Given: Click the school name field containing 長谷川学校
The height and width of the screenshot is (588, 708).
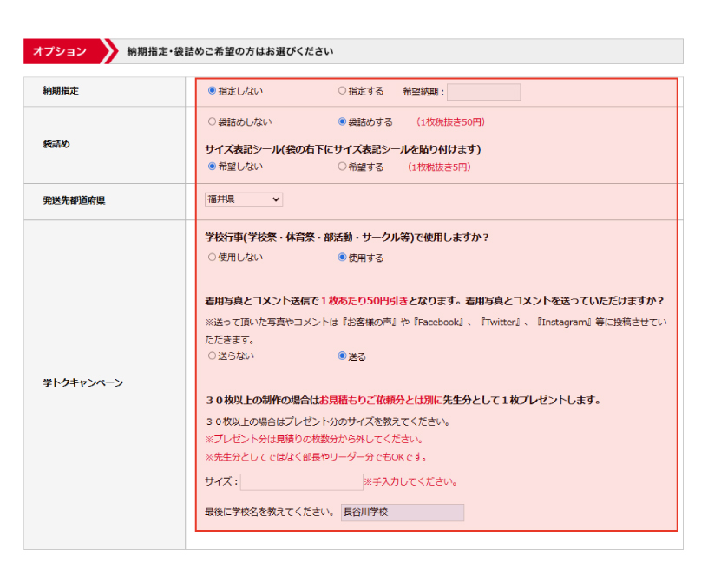Looking at the screenshot, I should pyautogui.click(x=402, y=513).
